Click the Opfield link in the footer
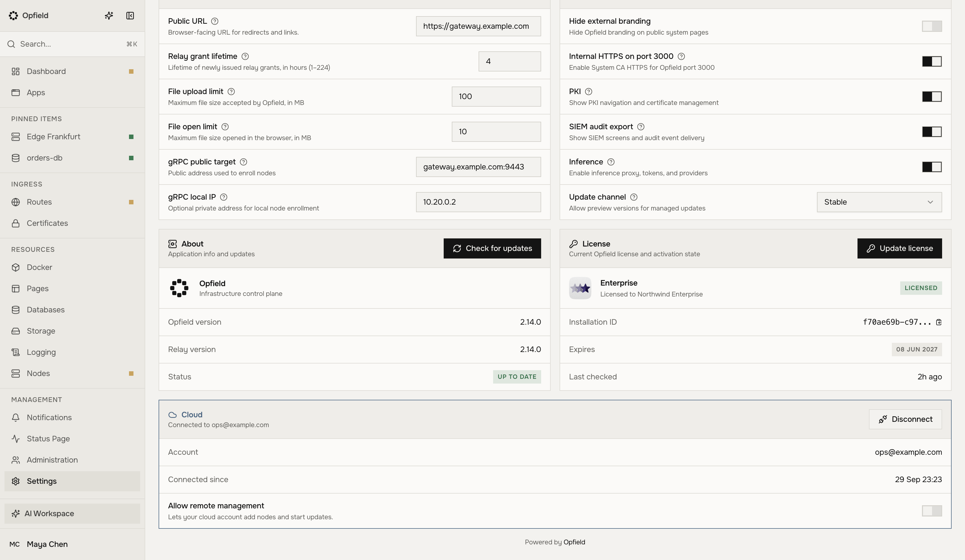This screenshot has height=560, width=965. [574, 542]
